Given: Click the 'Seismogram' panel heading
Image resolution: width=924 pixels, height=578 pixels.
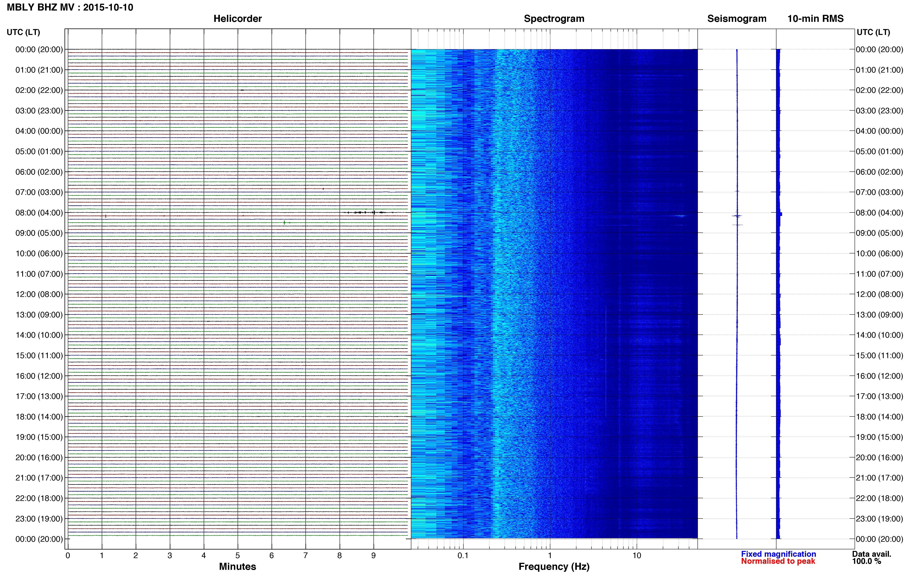Looking at the screenshot, I should (737, 19).
